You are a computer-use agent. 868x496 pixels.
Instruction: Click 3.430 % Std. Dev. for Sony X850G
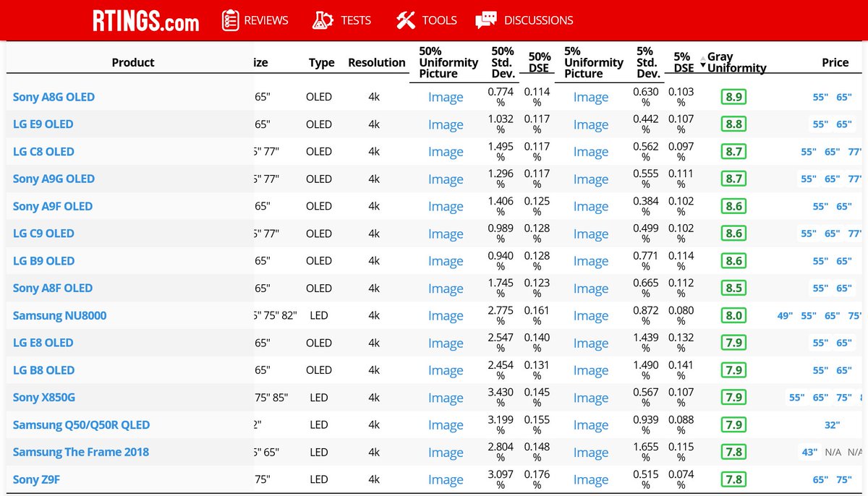click(501, 397)
